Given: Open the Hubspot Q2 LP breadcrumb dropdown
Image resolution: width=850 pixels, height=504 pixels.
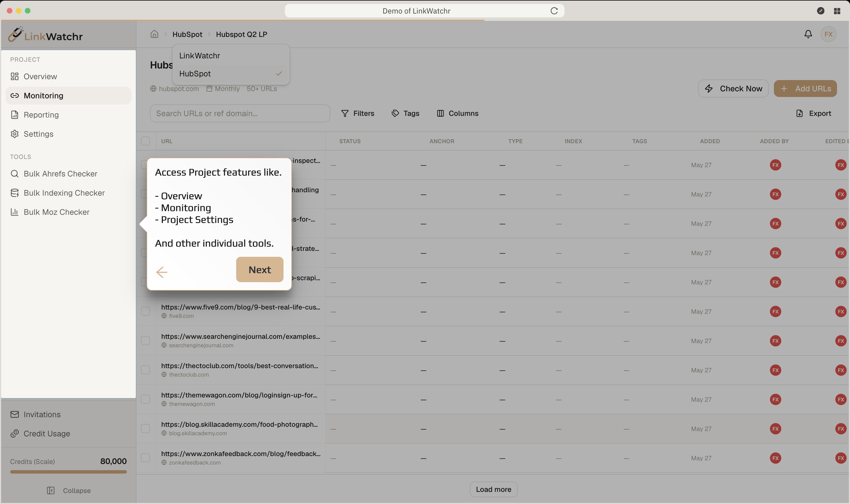Looking at the screenshot, I should (241, 34).
